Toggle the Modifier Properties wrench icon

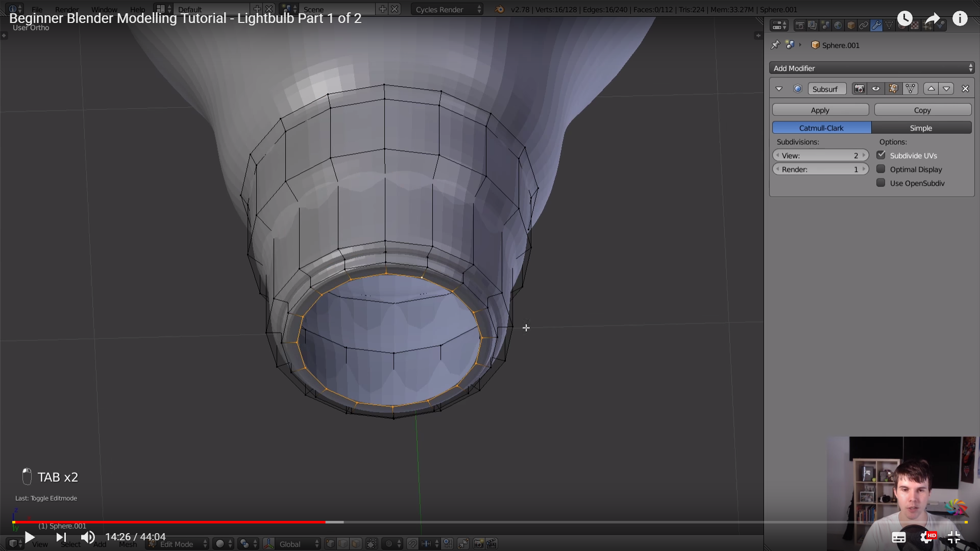coord(876,26)
